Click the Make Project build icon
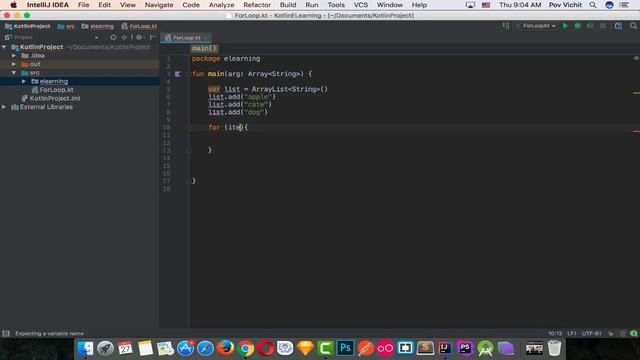This screenshot has width=640, height=360. pyautogui.click(x=506, y=26)
